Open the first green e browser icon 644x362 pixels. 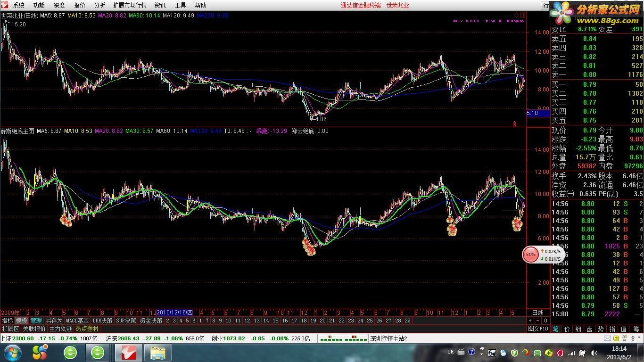click(x=70, y=353)
